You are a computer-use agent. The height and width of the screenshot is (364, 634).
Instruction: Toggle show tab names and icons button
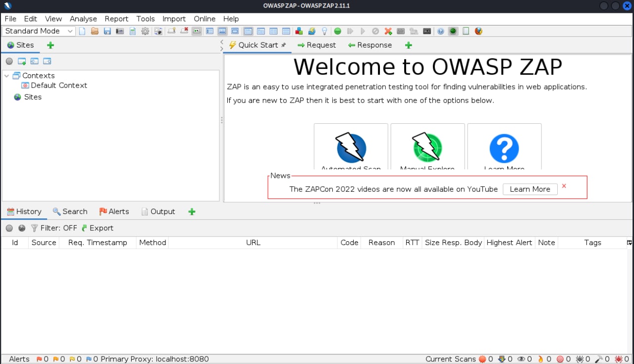click(x=197, y=31)
